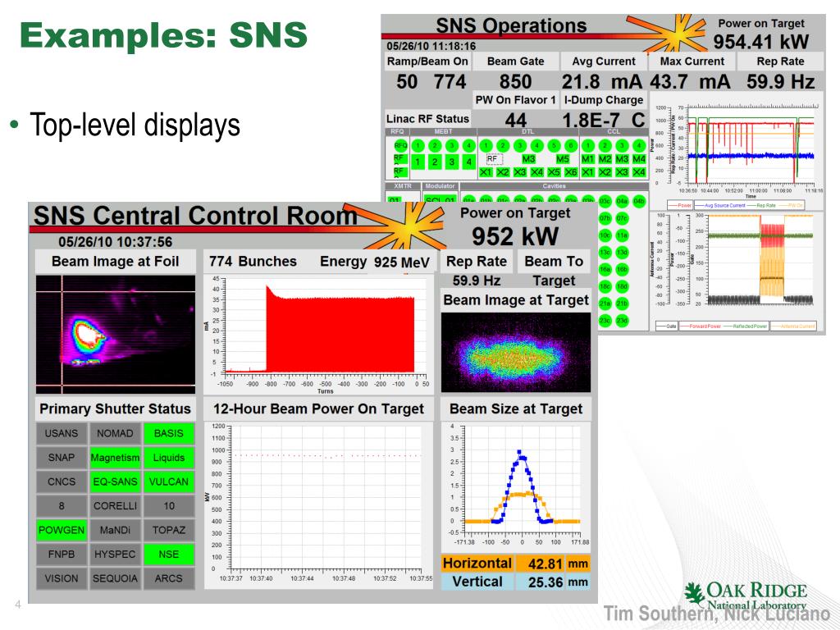Screen dimensions: 840x630
Task: Click MEBT square indicator 2
Action: point(435,162)
